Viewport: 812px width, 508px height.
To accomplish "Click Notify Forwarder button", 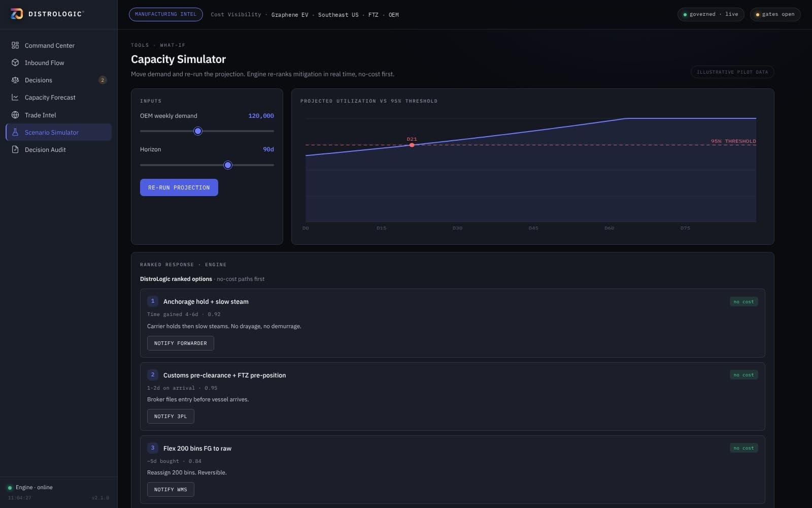I will click(181, 343).
